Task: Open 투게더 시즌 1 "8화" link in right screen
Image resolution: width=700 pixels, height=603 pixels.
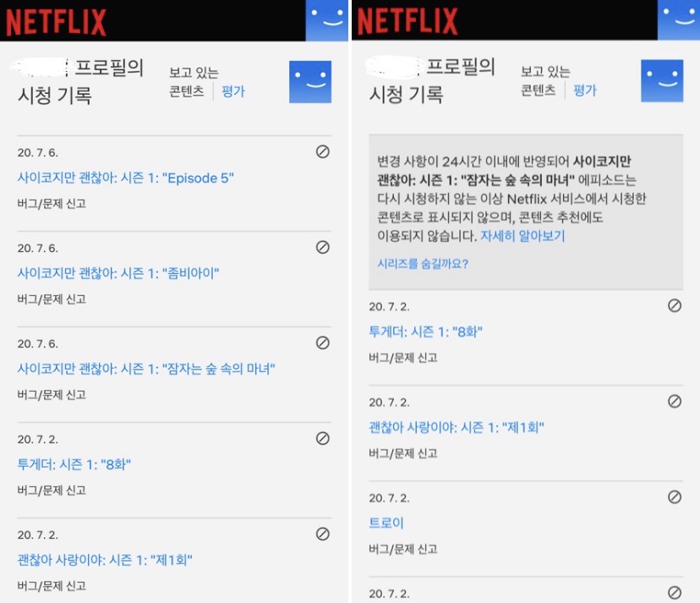Action: click(425, 332)
